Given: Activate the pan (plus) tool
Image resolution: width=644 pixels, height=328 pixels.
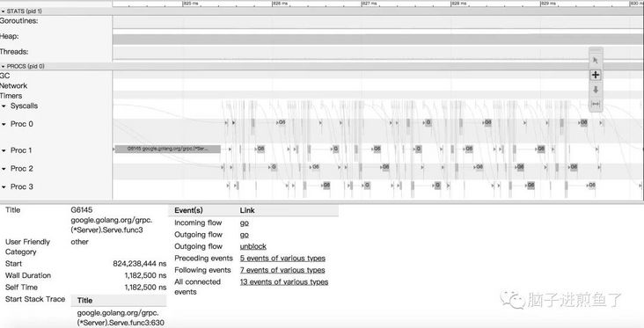Looking at the screenshot, I should click(596, 75).
